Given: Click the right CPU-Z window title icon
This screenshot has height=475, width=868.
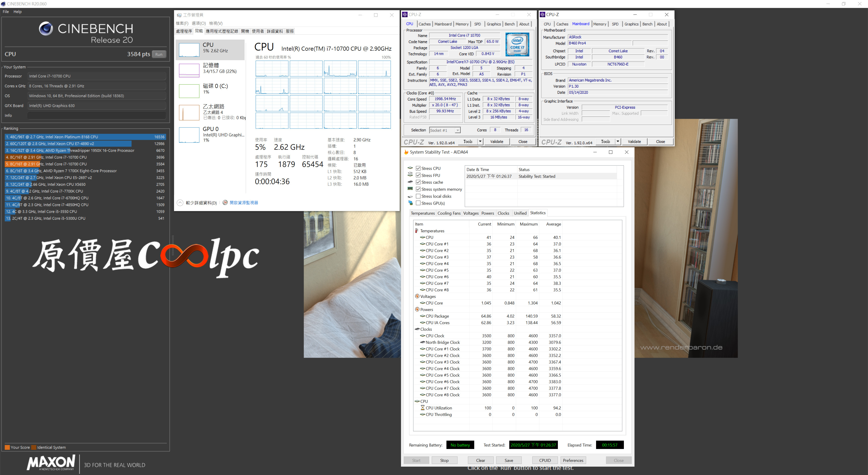Looking at the screenshot, I should [542, 14].
